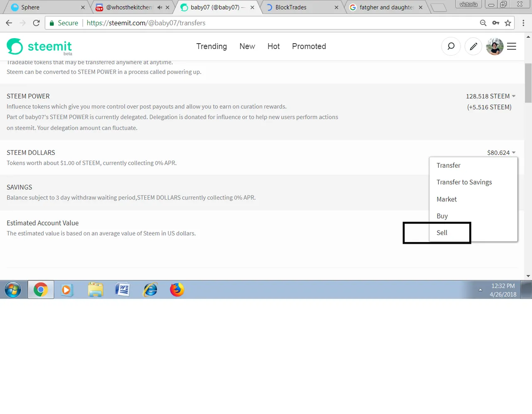The image size is (532, 414).
Task: Reload the page with refresh icon
Action: (x=36, y=23)
